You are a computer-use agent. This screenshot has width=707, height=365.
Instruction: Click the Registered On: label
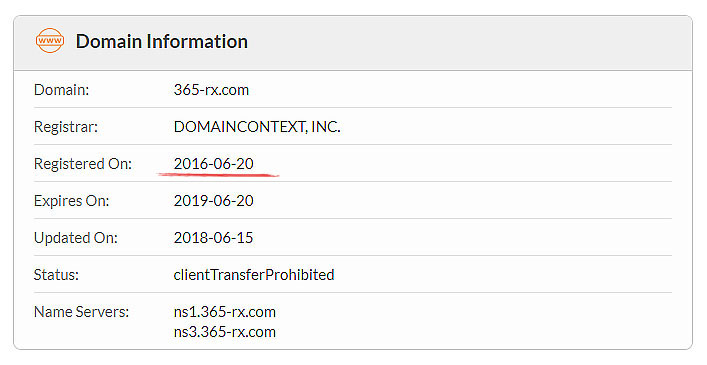pyautogui.click(x=83, y=164)
